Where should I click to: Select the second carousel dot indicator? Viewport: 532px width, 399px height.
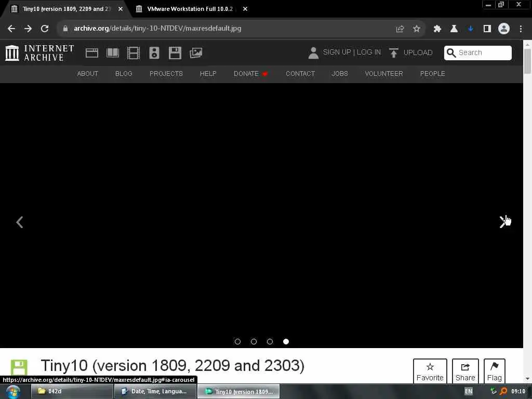pyautogui.click(x=254, y=342)
